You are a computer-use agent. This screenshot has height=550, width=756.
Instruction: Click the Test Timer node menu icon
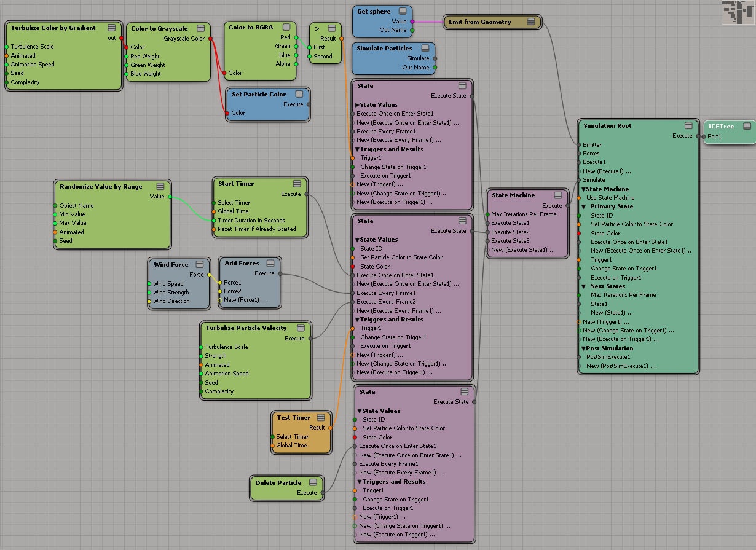[x=321, y=417]
